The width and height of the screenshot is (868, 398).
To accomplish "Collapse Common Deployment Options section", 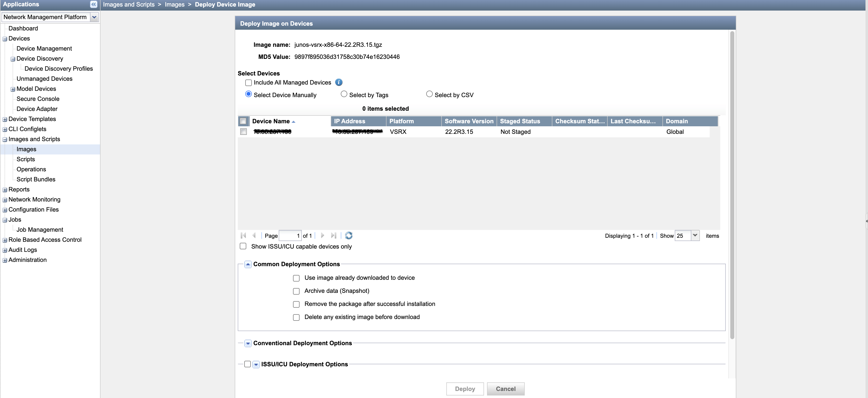I will coord(248,264).
